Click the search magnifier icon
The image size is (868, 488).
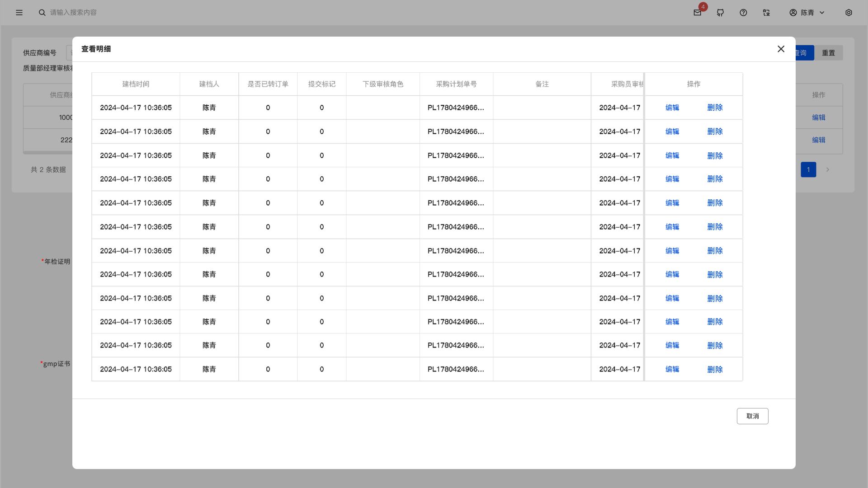[x=42, y=13]
